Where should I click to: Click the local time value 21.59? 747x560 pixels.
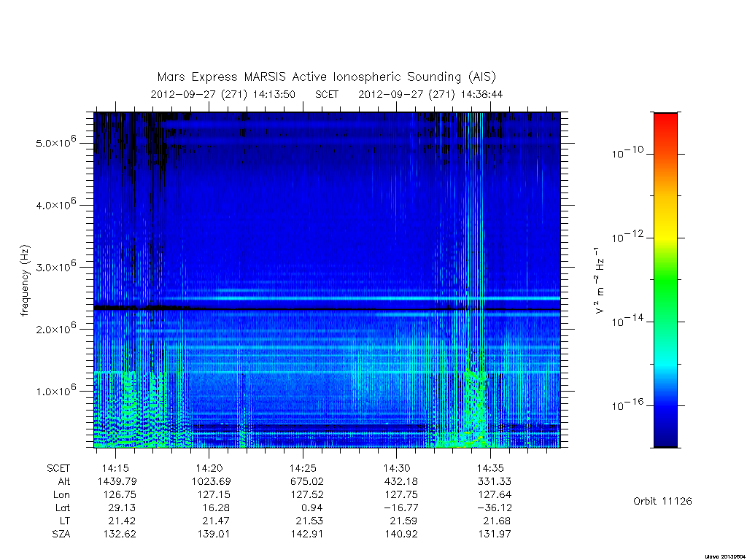[x=403, y=521]
